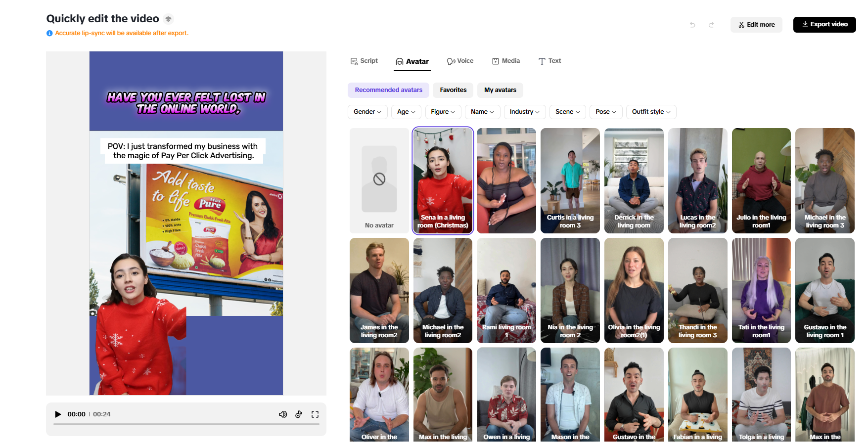Open the Industry filter dropdown
The image size is (868, 446).
tap(524, 112)
